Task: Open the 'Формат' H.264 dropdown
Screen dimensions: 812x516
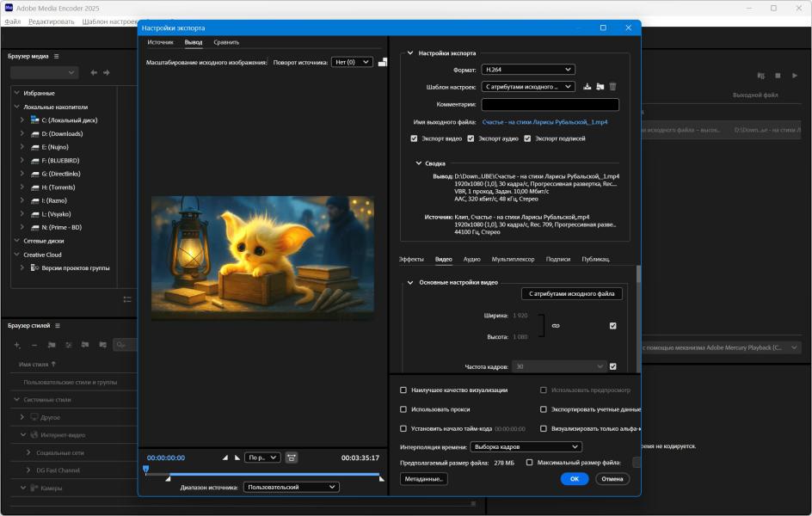Action: (x=527, y=70)
